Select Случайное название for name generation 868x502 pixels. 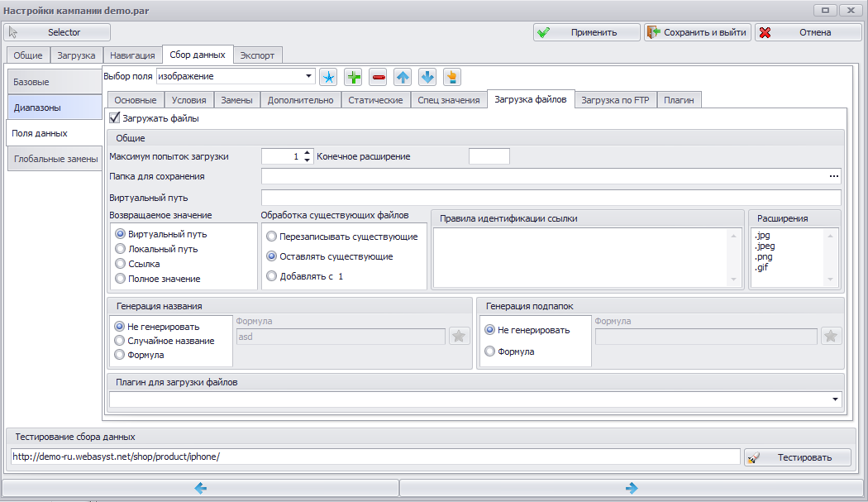[x=119, y=341]
